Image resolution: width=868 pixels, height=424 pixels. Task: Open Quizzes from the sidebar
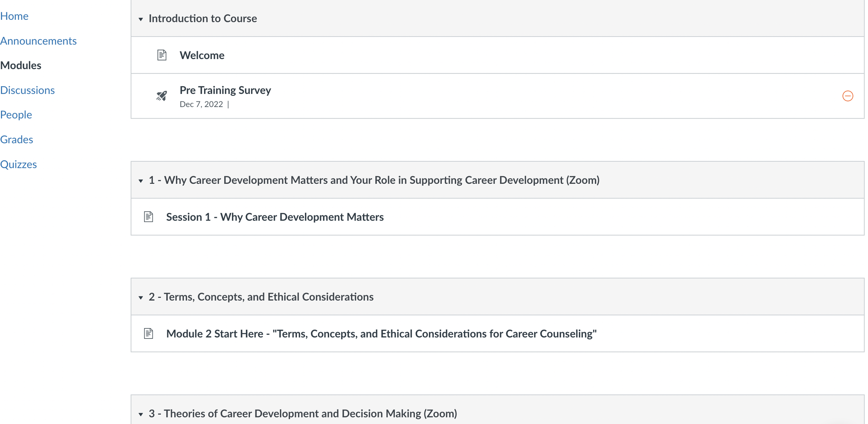coord(18,164)
